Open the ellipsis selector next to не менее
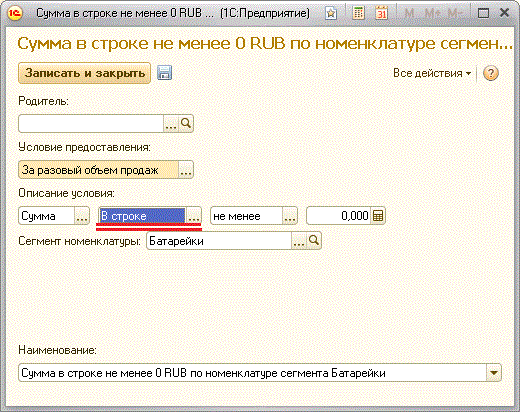The image size is (520, 412). coord(290,216)
